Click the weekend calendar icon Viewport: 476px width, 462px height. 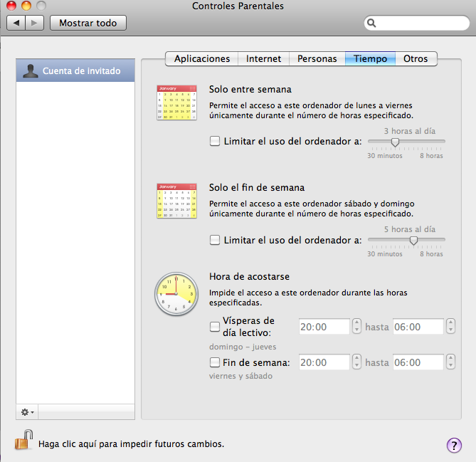coord(176,201)
